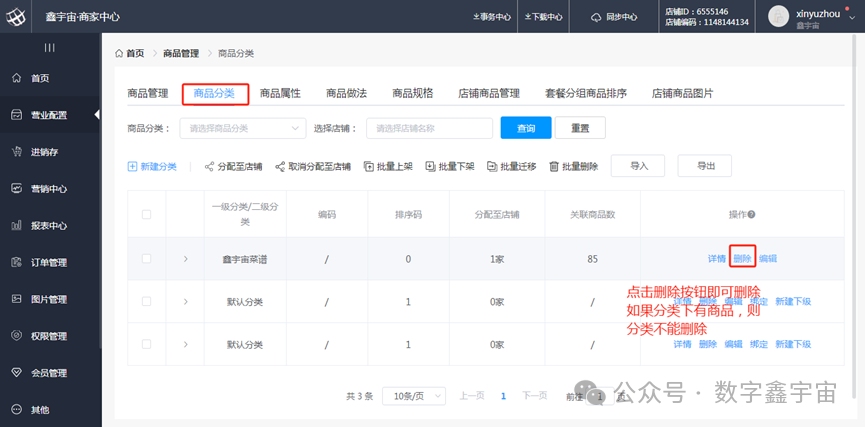865x427 pixels.
Task: Click the blue 查询 button
Action: [526, 128]
